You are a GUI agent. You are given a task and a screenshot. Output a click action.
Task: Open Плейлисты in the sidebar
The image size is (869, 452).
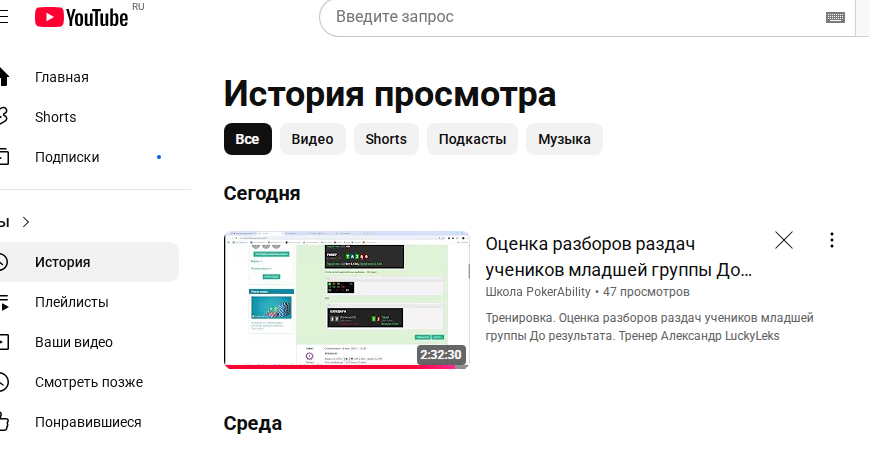[71, 302]
